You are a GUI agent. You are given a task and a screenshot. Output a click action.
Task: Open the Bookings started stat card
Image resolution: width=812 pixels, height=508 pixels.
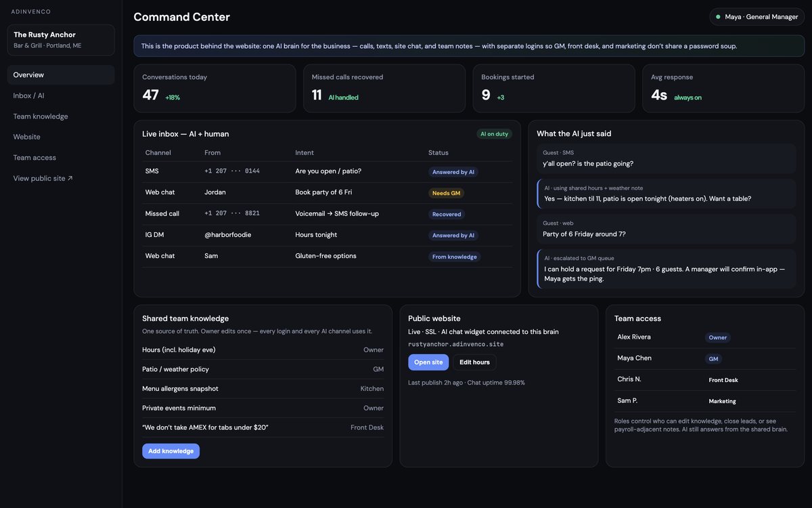coord(554,88)
